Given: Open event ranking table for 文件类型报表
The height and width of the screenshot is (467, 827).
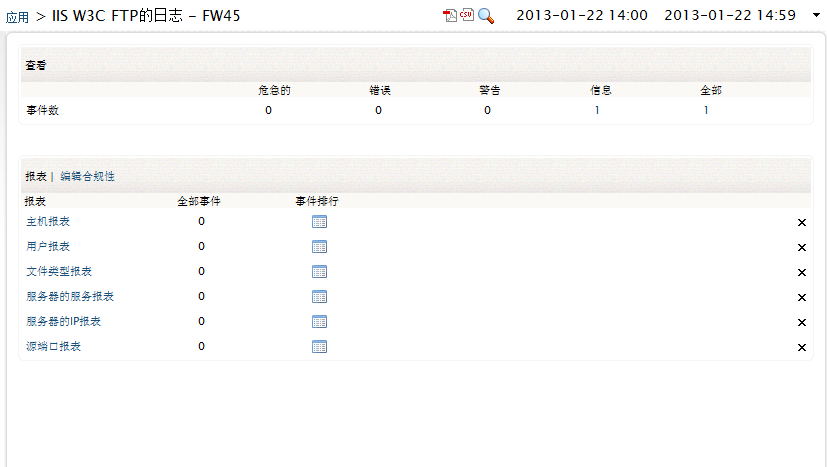Looking at the screenshot, I should tap(320, 272).
